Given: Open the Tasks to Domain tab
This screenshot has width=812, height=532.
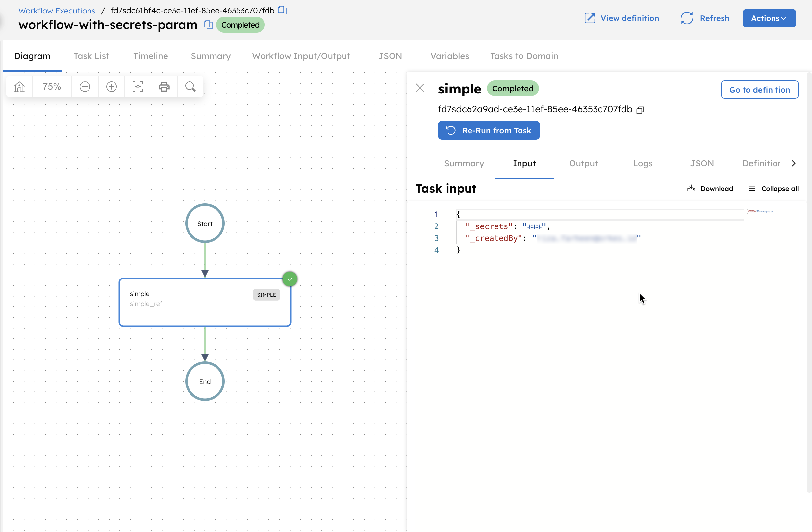Looking at the screenshot, I should [524, 56].
